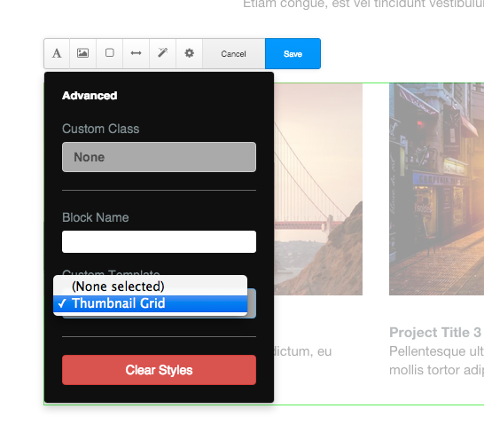The width and height of the screenshot is (484, 448).
Task: Save the block style changes
Action: [x=293, y=54]
